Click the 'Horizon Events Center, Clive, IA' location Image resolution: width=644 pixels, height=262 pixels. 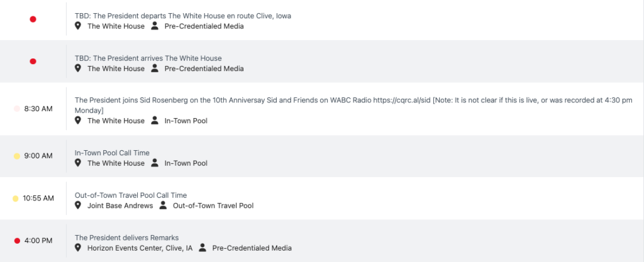pos(140,248)
